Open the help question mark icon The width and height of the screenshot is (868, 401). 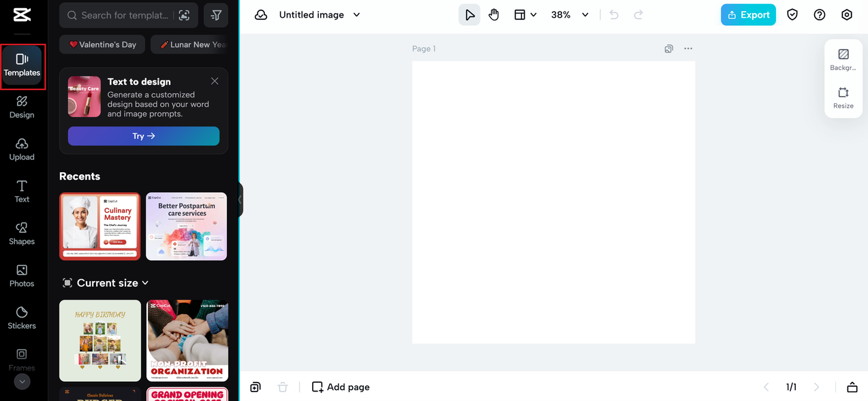click(x=820, y=15)
